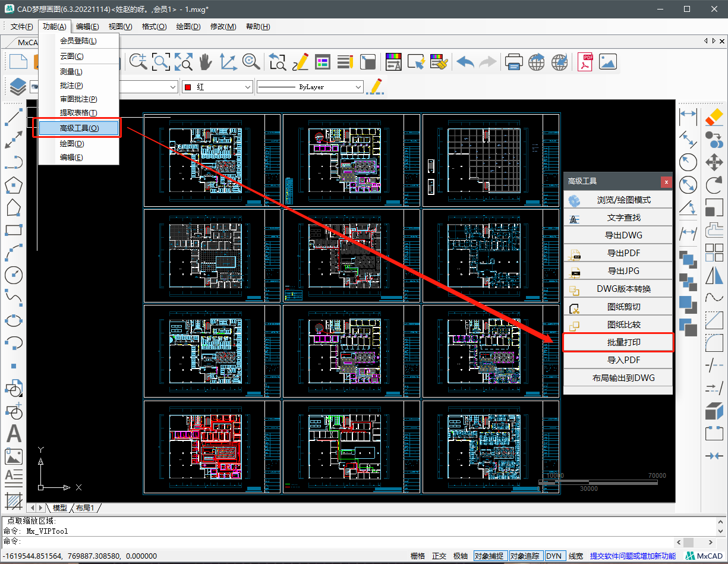This screenshot has height=564, width=728.
Task: Click the 文字查找 button
Action: (x=618, y=218)
